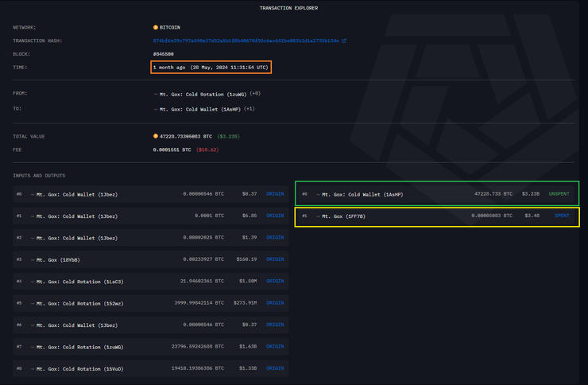Open the external link icon beside transaction hash
588x385 pixels.
[344, 41]
